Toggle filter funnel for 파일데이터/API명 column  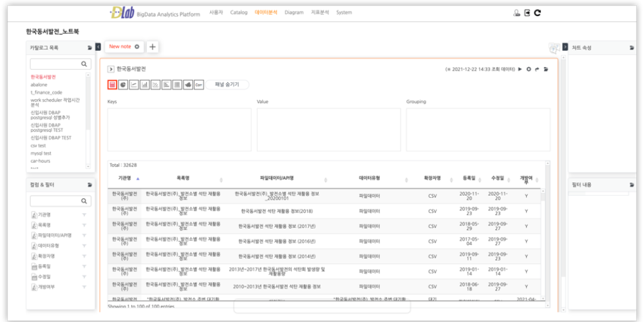pos(84,235)
